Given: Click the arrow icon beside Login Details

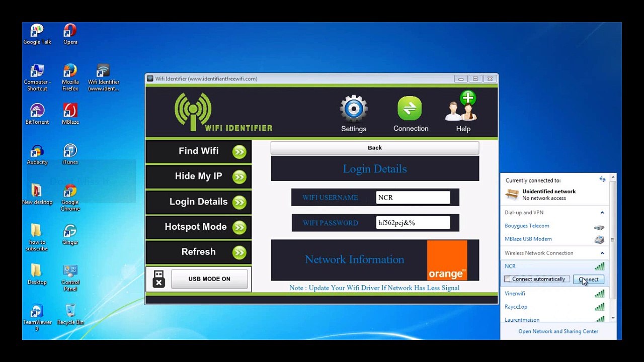Looking at the screenshot, I should (x=239, y=203).
